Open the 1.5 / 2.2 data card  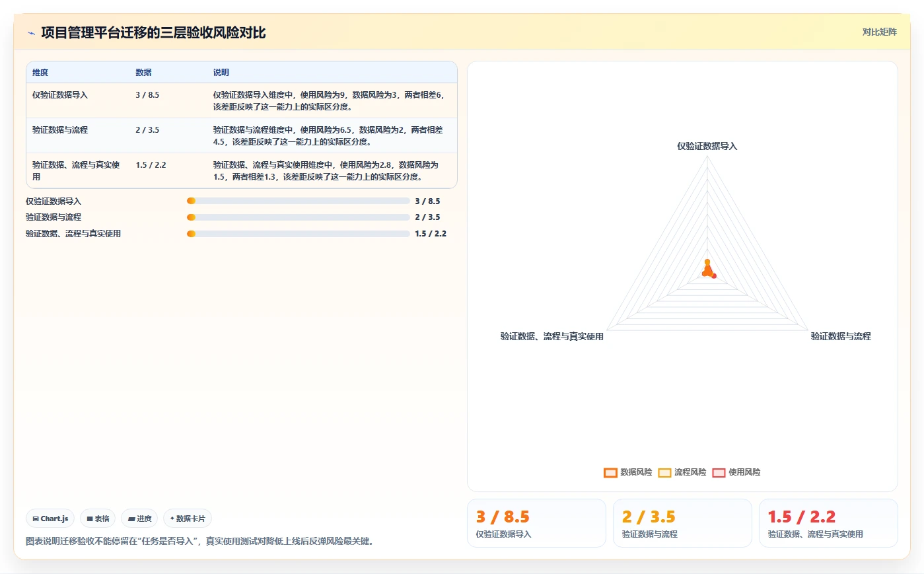coord(828,523)
